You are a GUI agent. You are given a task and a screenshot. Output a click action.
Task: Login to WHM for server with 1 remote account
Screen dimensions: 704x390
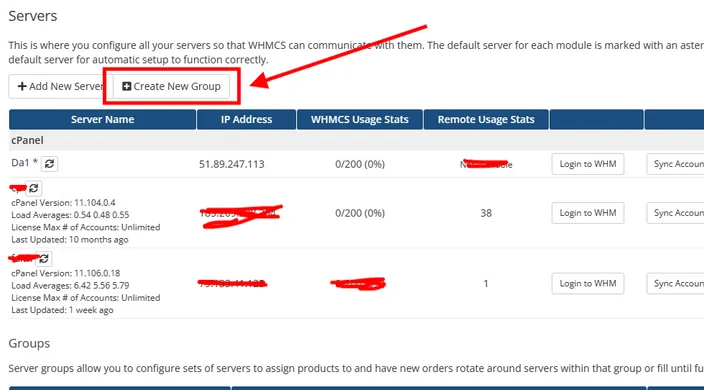pyautogui.click(x=588, y=283)
